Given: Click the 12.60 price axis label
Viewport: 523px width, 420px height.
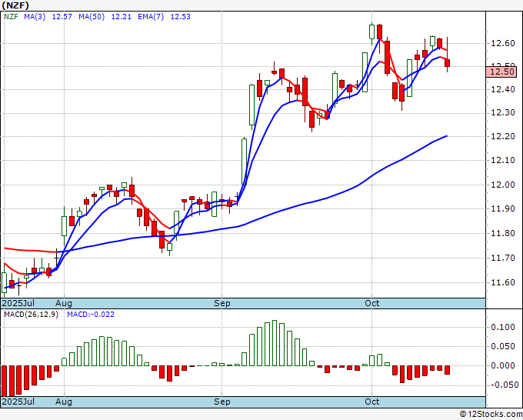Looking at the screenshot, I should point(503,43).
